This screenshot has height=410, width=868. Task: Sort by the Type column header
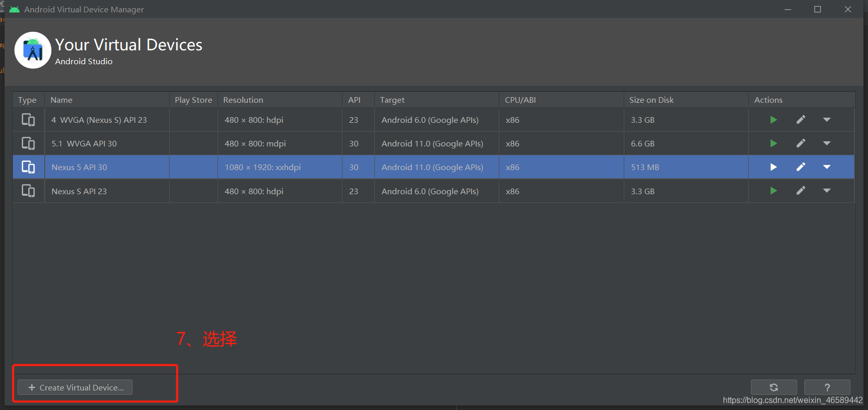click(x=27, y=100)
